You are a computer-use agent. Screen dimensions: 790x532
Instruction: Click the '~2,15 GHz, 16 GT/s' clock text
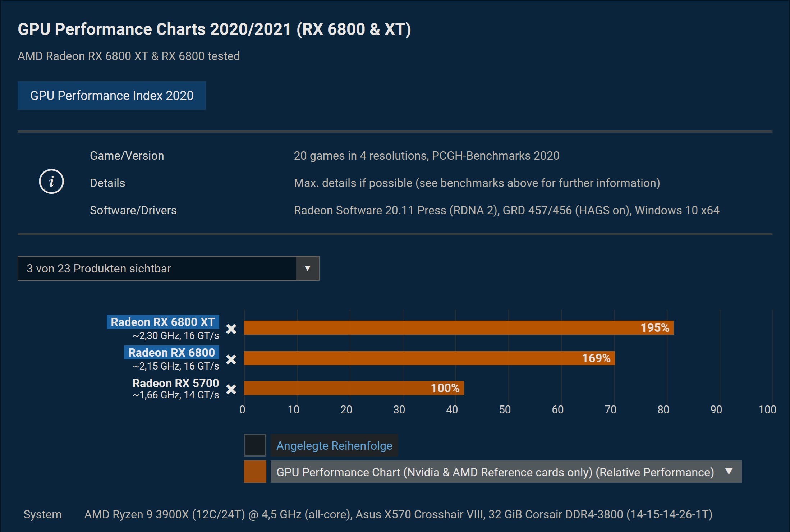[176, 366]
